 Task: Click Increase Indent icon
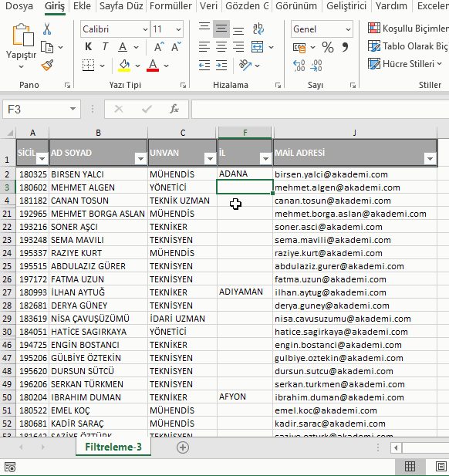221,65
